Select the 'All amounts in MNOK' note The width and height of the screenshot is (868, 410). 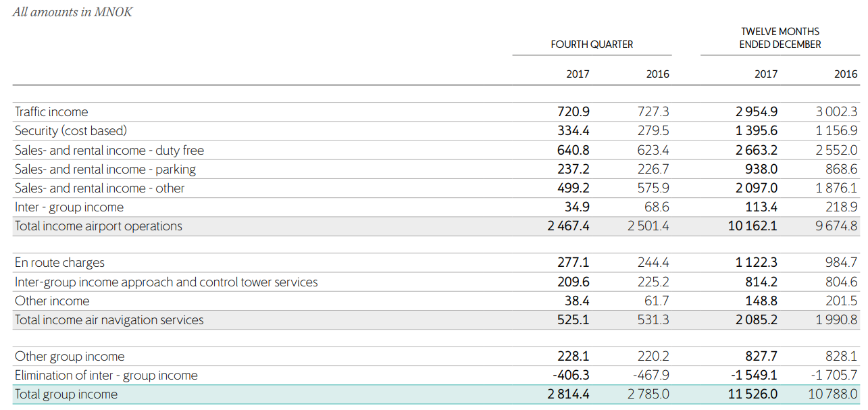coord(72,12)
